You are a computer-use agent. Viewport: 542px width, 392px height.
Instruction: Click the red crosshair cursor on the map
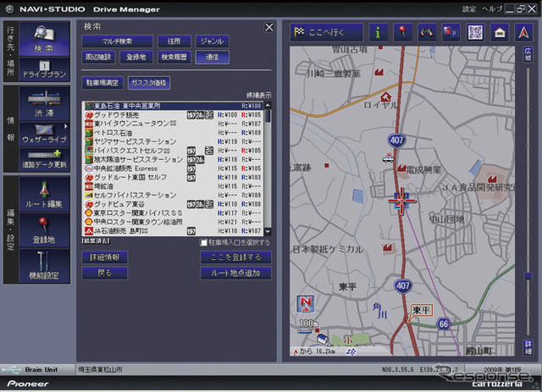[x=401, y=202]
